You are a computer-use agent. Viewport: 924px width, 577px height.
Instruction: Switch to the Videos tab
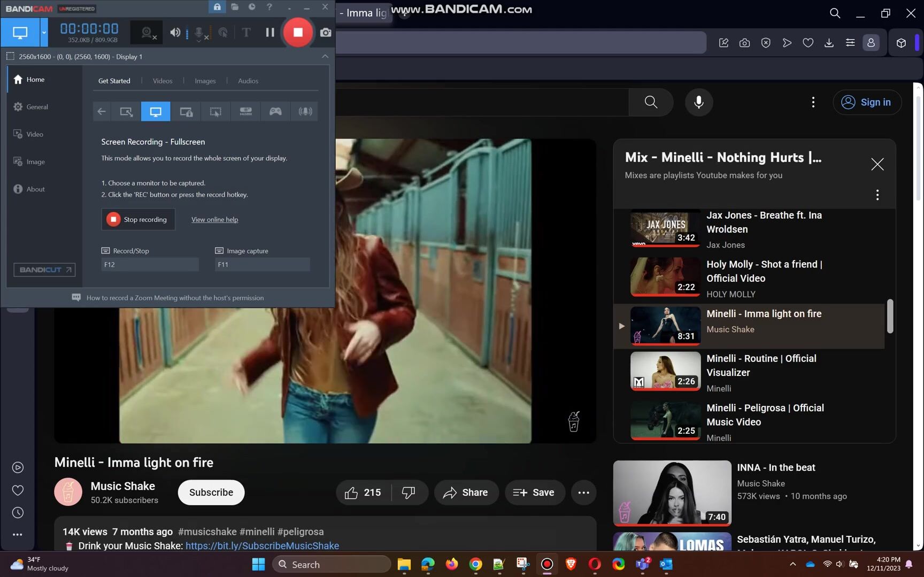[163, 81]
